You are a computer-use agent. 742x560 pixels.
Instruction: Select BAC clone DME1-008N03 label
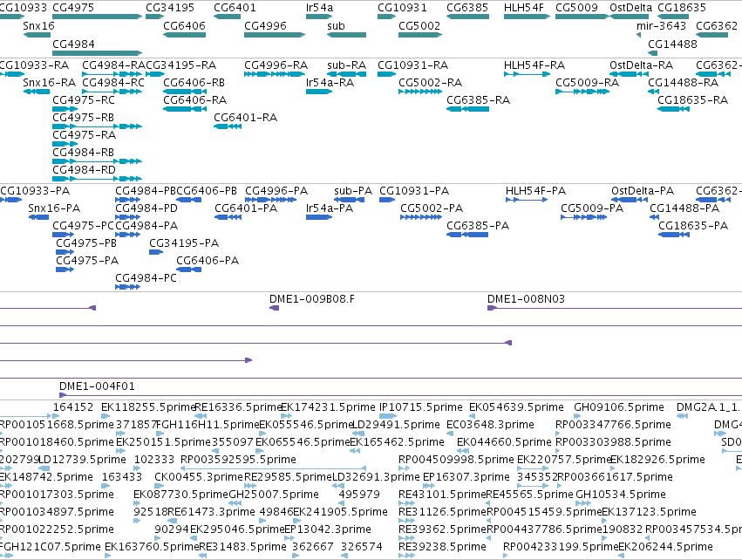tap(527, 299)
